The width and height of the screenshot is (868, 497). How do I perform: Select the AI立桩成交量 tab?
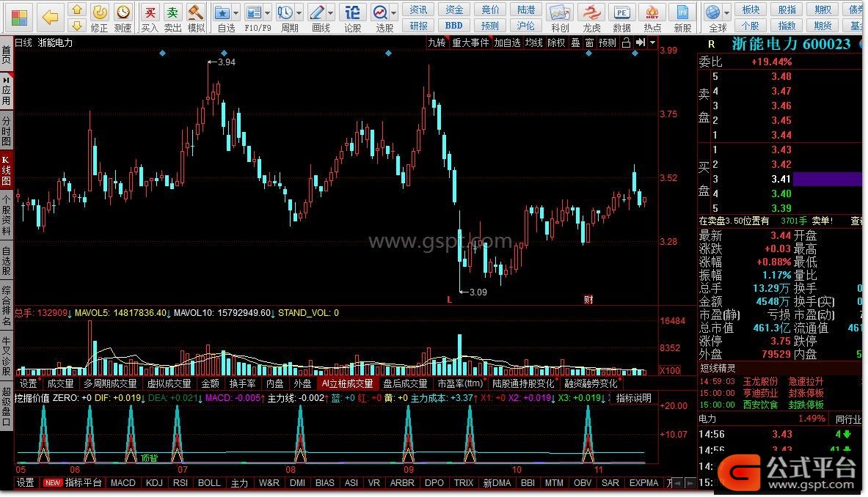348,383
